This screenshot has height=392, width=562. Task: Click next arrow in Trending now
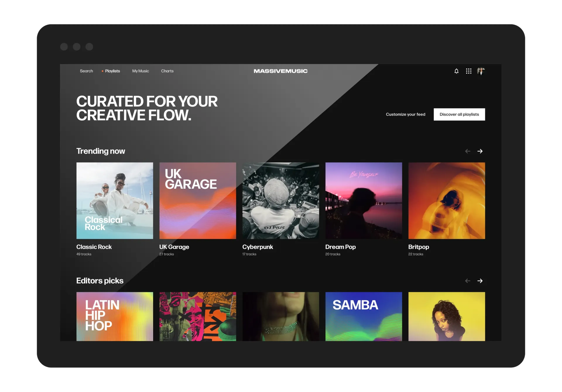coord(480,151)
